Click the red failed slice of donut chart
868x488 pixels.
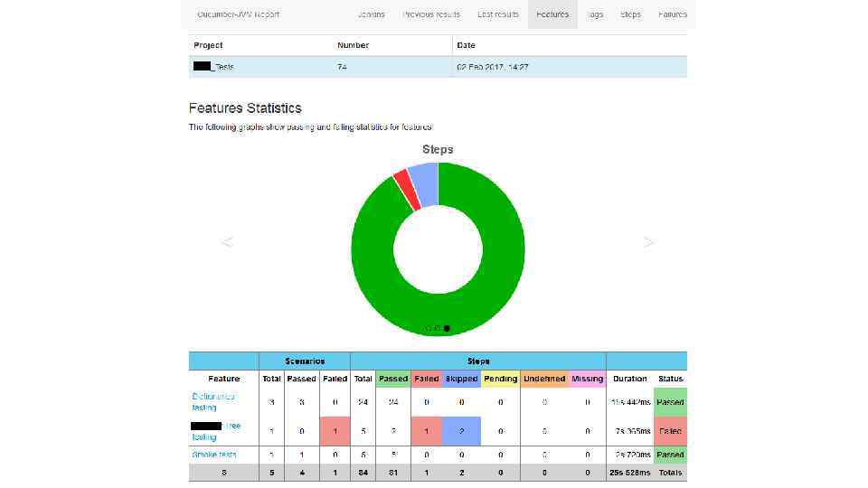(408, 190)
